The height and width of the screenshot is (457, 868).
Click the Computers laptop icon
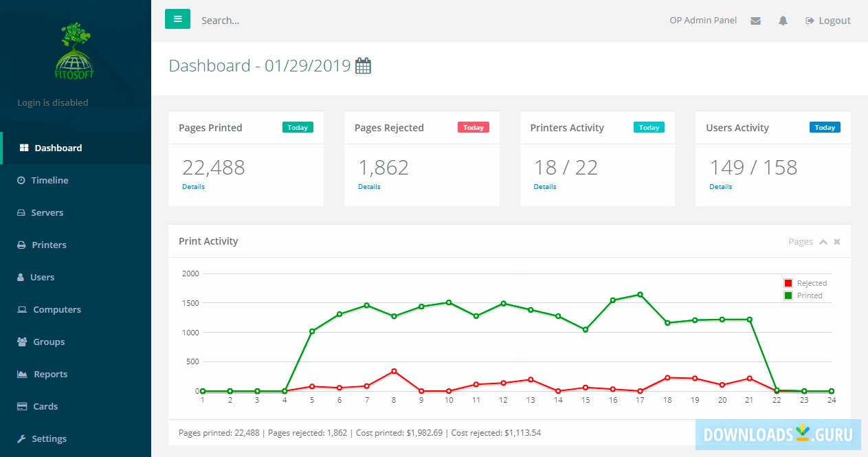click(22, 309)
